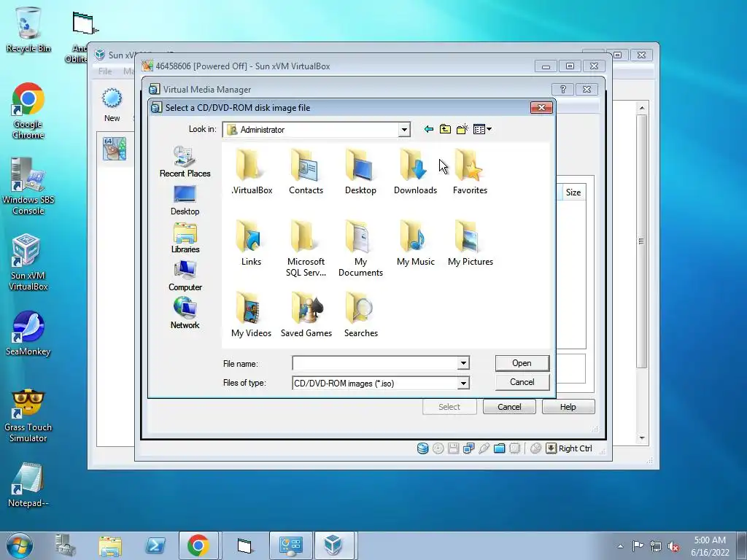Viewport: 747px width, 560px height.
Task: Click the Size column header
Action: click(x=573, y=192)
